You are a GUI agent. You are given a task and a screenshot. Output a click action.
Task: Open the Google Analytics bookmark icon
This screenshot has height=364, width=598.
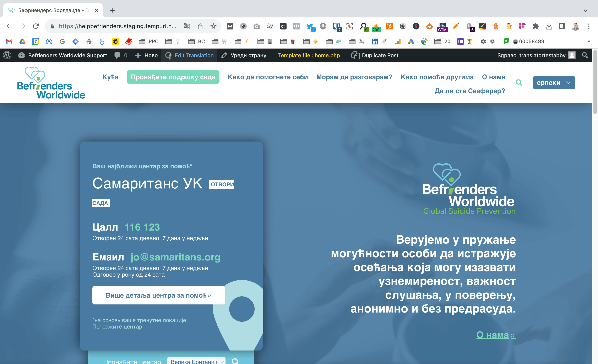pyautogui.click(x=398, y=42)
